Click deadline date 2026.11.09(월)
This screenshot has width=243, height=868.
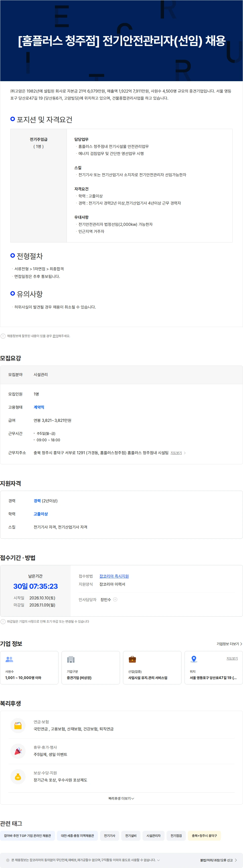42,605
